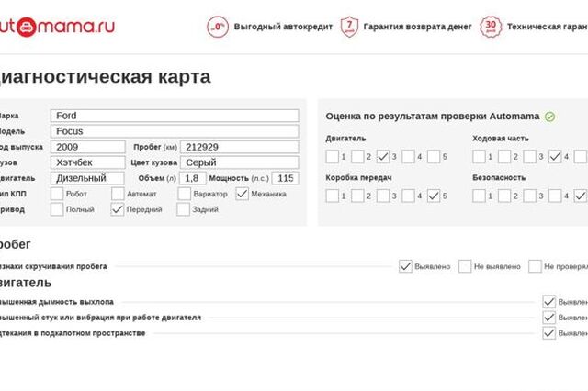The height and width of the screenshot is (391, 588).
Task: Uncheck the checked Безопасность rating box
Action: [581, 195]
